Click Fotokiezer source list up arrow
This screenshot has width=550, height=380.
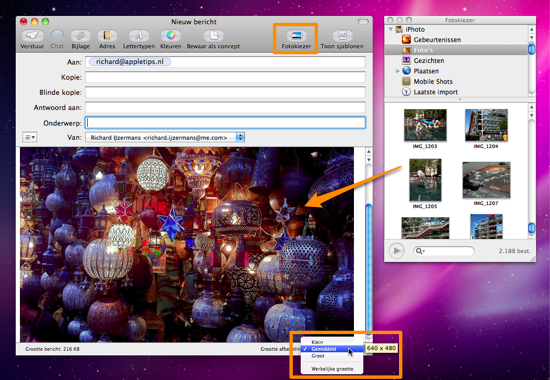click(x=531, y=29)
